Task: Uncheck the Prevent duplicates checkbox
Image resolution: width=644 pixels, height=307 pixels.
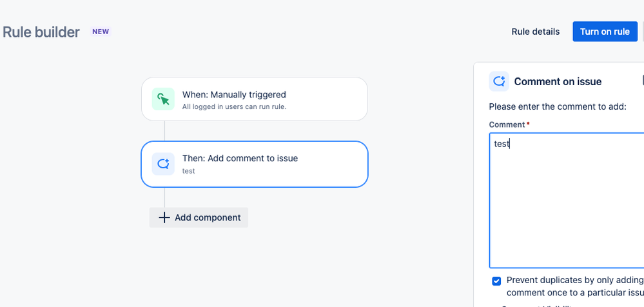Action: click(496, 281)
